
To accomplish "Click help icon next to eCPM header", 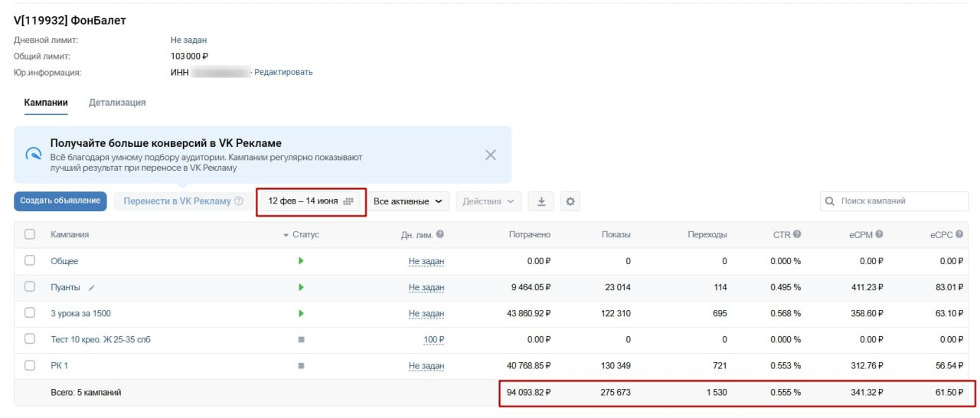I will pos(879,234).
